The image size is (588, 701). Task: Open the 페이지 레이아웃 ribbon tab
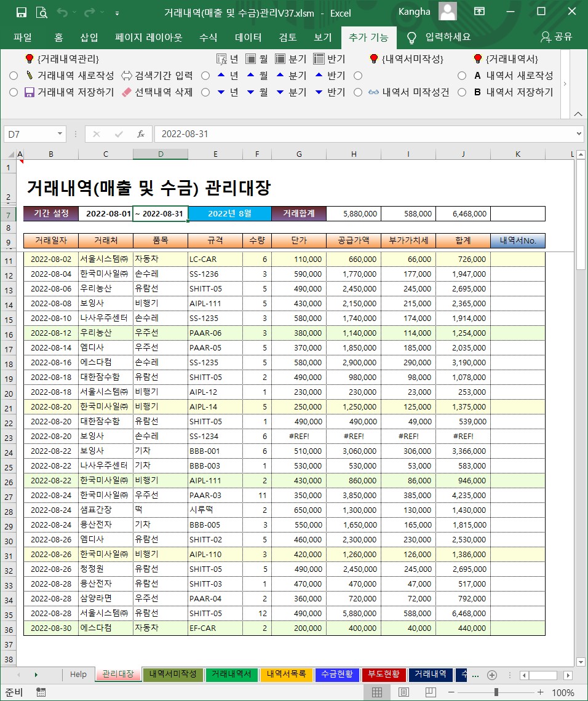click(148, 38)
